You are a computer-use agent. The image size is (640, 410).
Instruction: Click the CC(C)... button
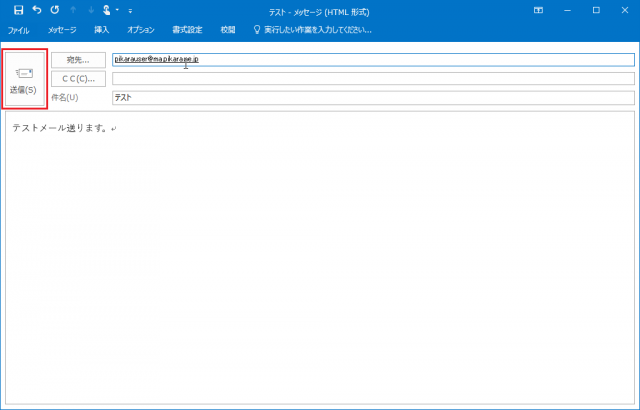coord(78,79)
